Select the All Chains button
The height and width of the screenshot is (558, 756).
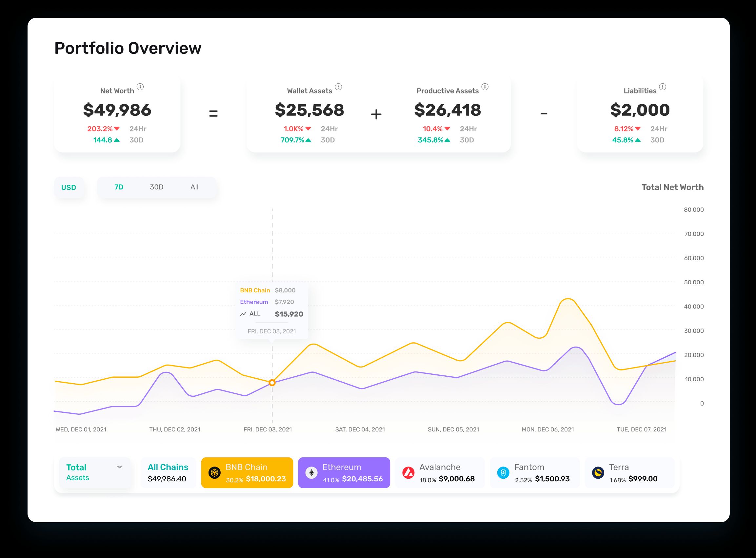[168, 472]
